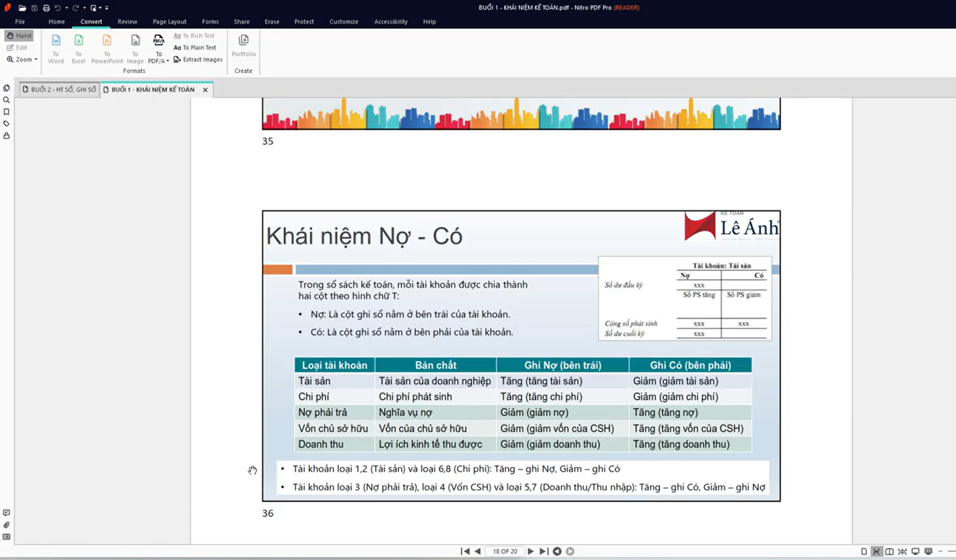Expand the Zoom dropdown
The height and width of the screenshot is (560, 956).
36,59
